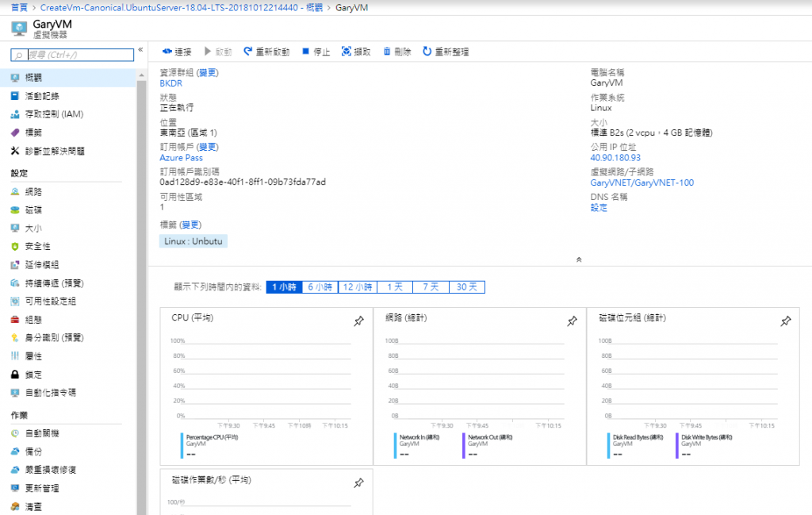Pin the CPU (平均) chart to dashboard
Screen dimensions: 812x515
click(359, 321)
